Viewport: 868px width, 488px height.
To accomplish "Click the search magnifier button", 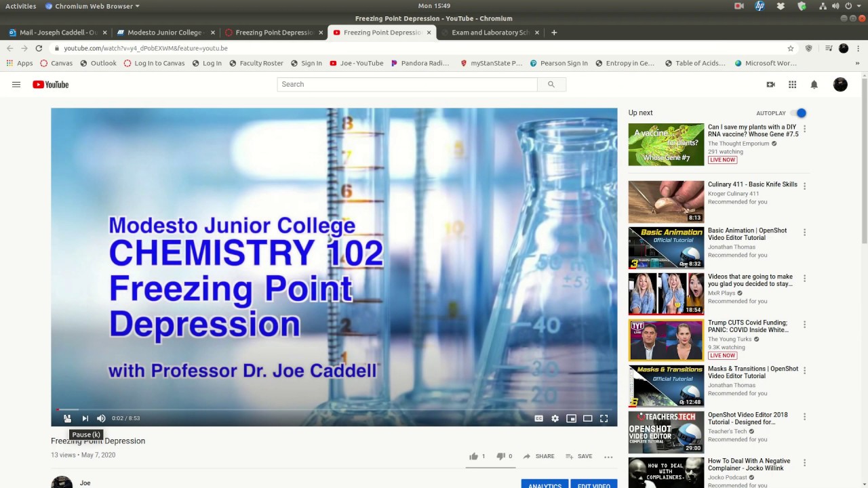I will click(551, 84).
